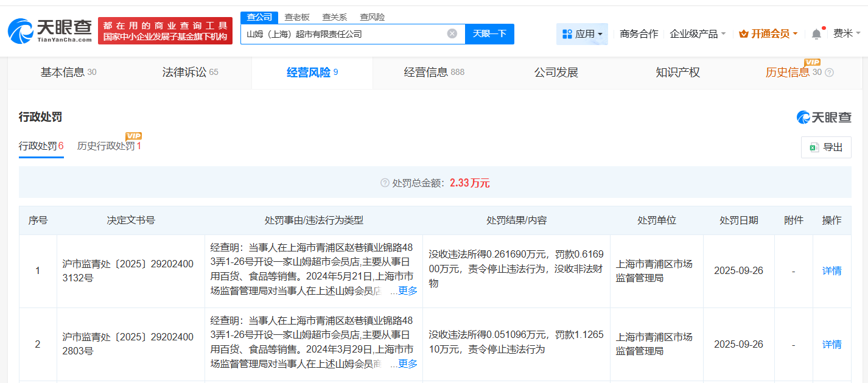Expand the 开通会员 membership dropdown

coord(768,34)
